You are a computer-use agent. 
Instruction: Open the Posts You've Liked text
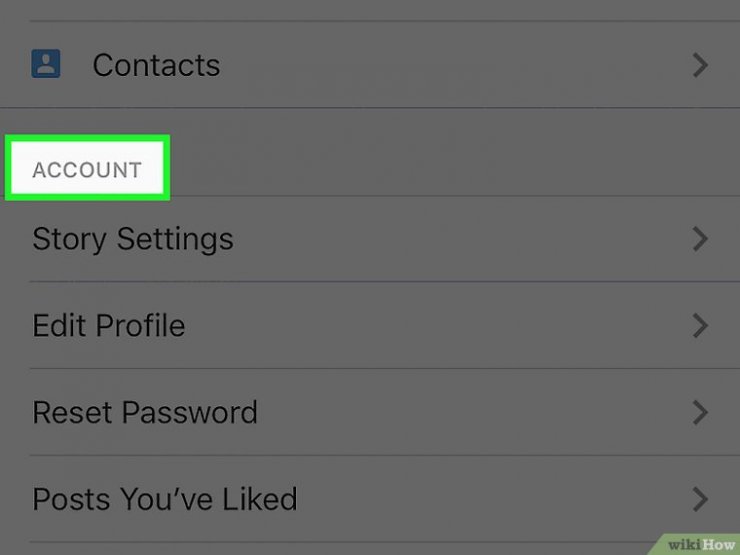point(165,499)
